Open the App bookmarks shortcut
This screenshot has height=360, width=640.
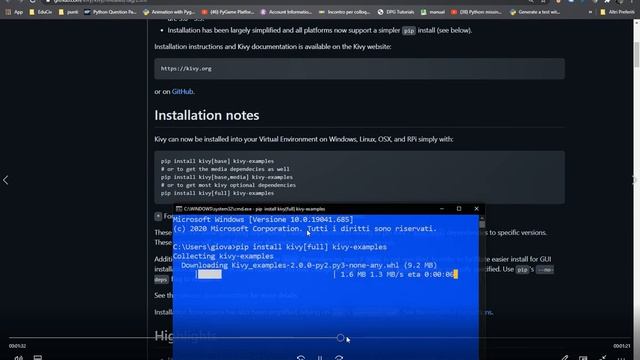click(14, 12)
